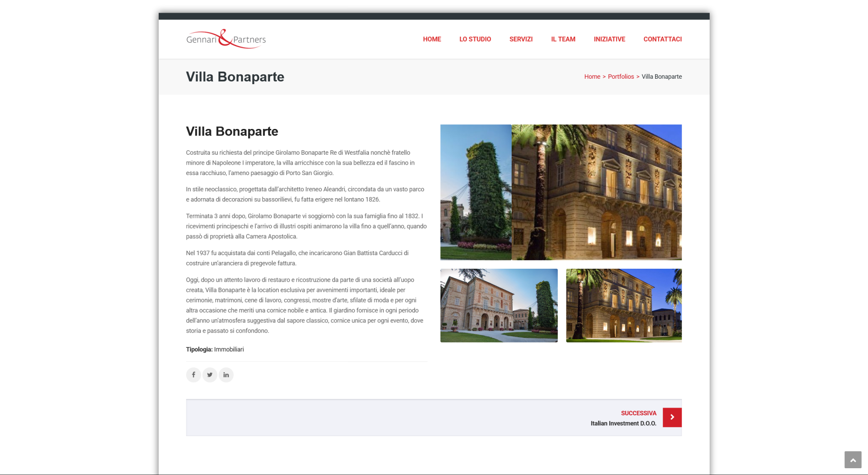Click the SUCCESSIVA label link
Image resolution: width=868 pixels, height=475 pixels.
click(638, 413)
